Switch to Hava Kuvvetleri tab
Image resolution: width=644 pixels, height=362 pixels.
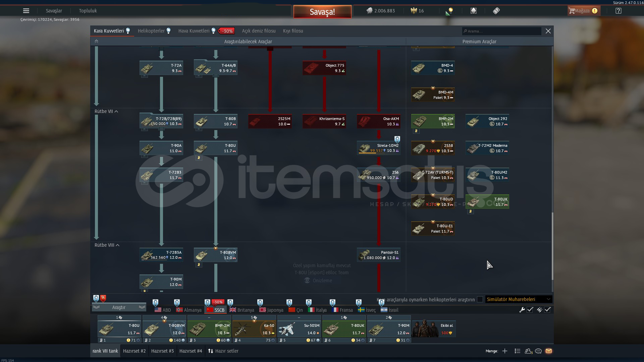click(x=197, y=31)
